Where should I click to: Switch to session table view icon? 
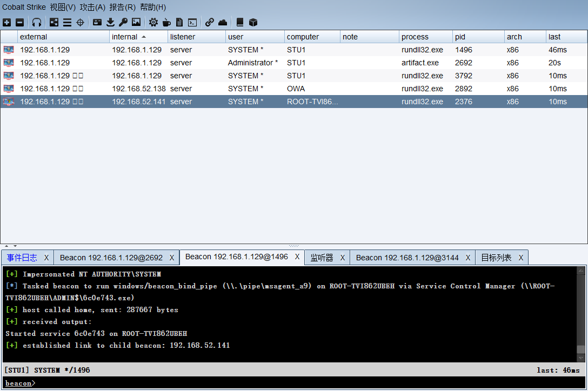point(67,23)
